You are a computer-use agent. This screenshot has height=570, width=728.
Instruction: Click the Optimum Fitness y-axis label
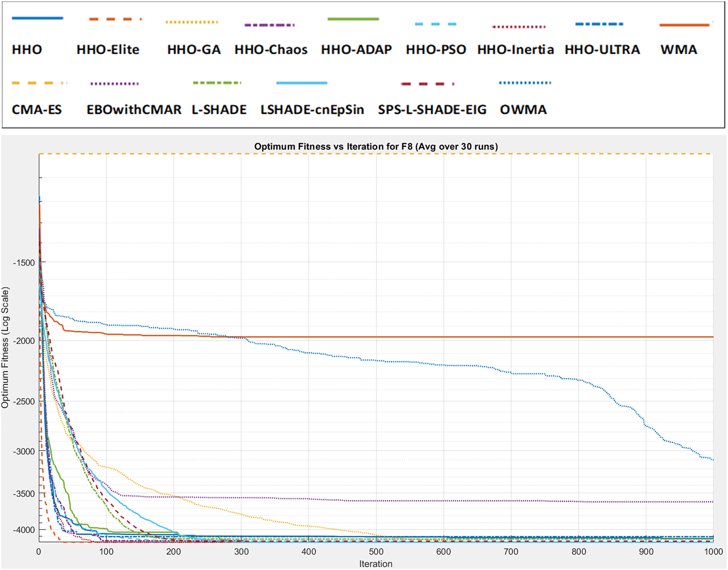(x=5, y=348)
